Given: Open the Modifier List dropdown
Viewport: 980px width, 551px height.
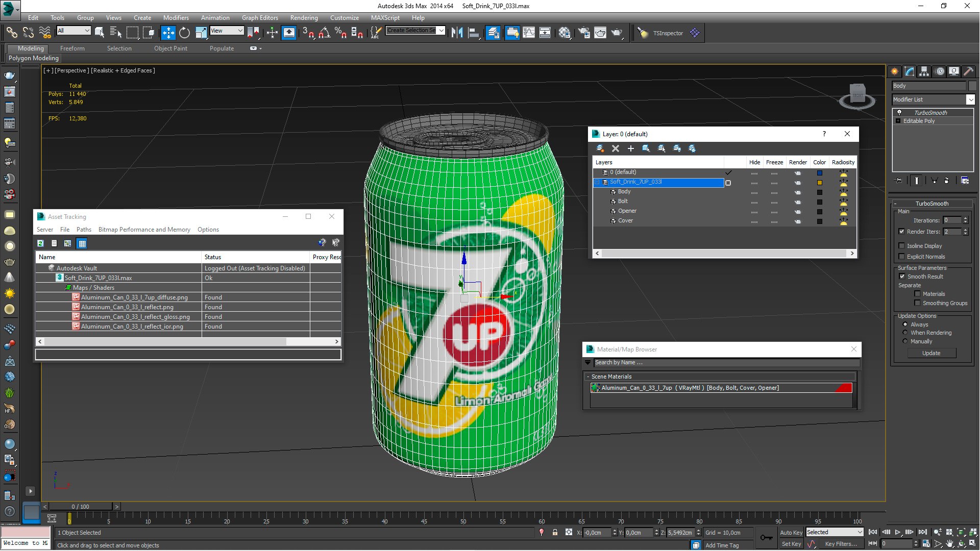Looking at the screenshot, I should 970,99.
